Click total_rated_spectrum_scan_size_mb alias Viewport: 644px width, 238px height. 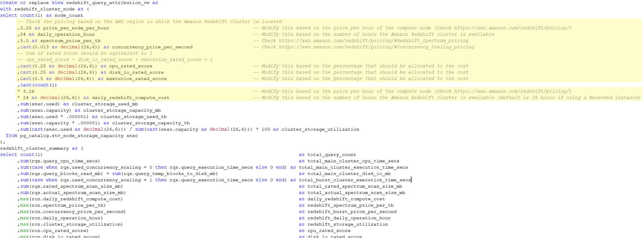pyautogui.click(x=355, y=186)
